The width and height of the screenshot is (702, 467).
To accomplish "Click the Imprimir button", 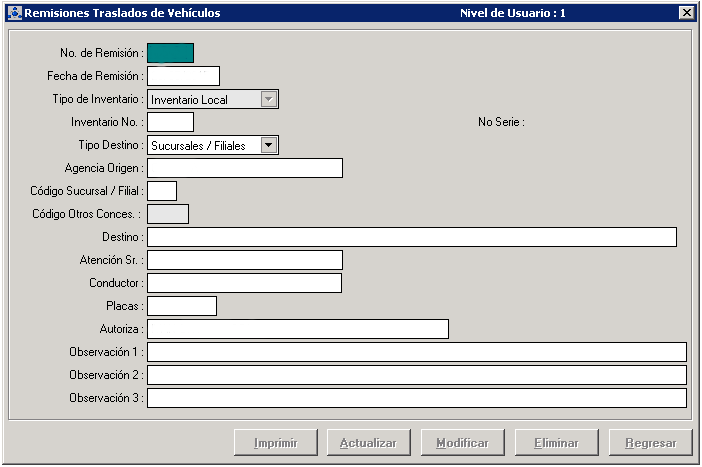I will 275,442.
